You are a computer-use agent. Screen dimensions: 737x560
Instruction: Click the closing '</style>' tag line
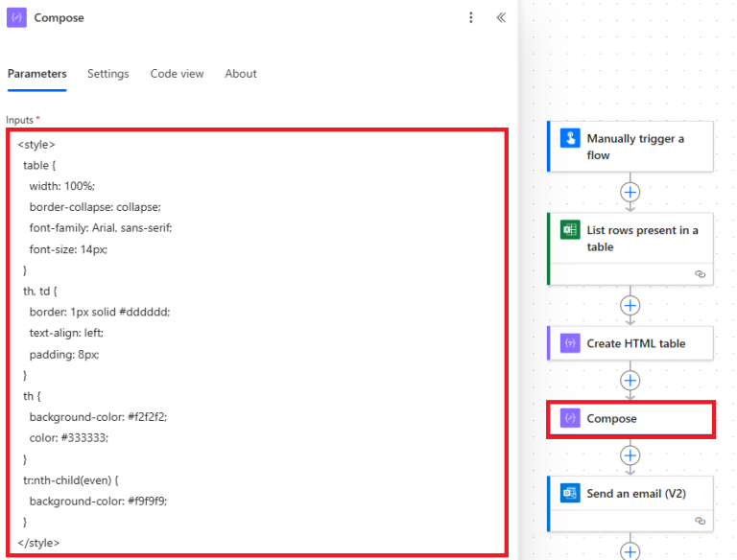[38, 543]
